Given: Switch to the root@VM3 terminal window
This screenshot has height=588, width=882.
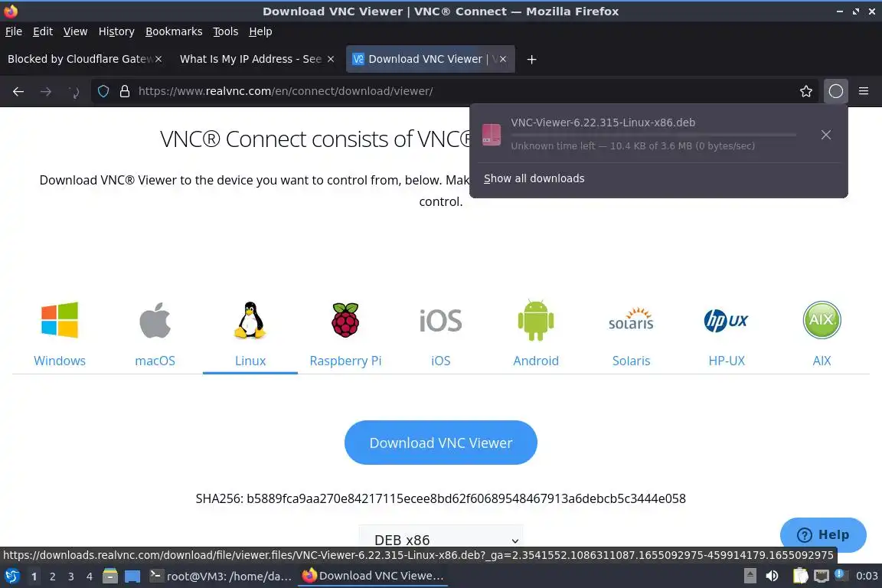Looking at the screenshot, I should [220, 577].
